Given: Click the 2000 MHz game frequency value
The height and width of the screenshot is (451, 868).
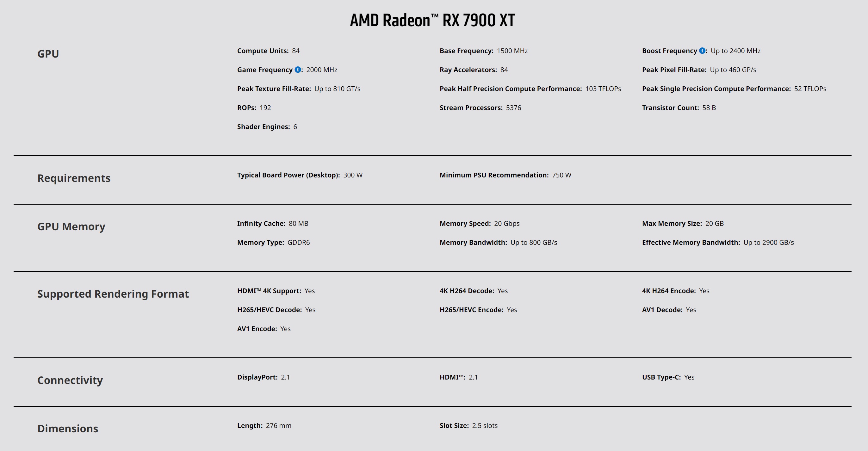Looking at the screenshot, I should pos(322,70).
